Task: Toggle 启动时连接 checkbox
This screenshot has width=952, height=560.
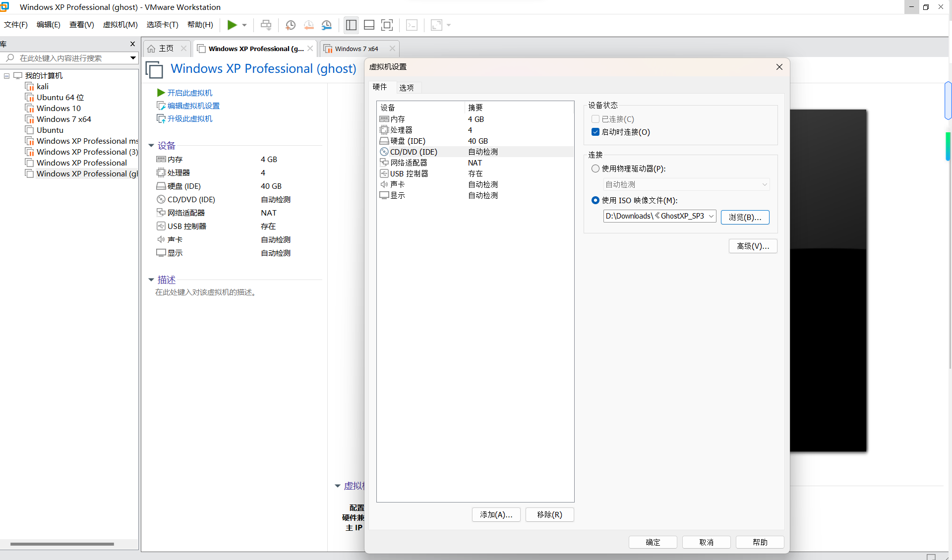Action: (595, 132)
